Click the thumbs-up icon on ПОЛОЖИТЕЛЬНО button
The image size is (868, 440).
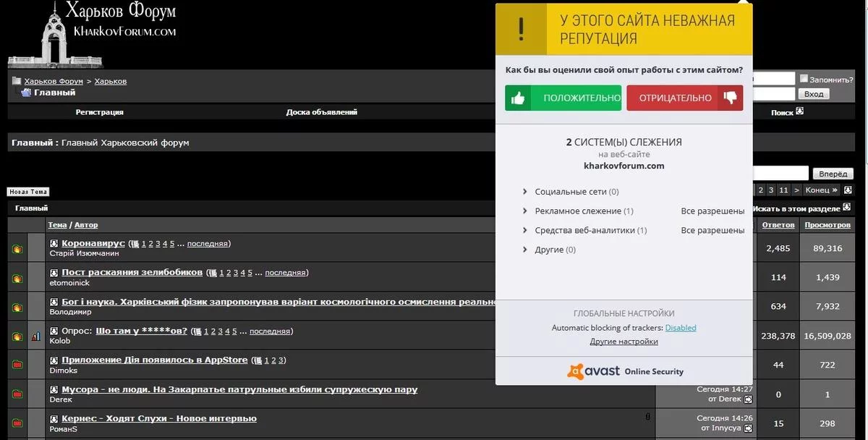point(519,97)
